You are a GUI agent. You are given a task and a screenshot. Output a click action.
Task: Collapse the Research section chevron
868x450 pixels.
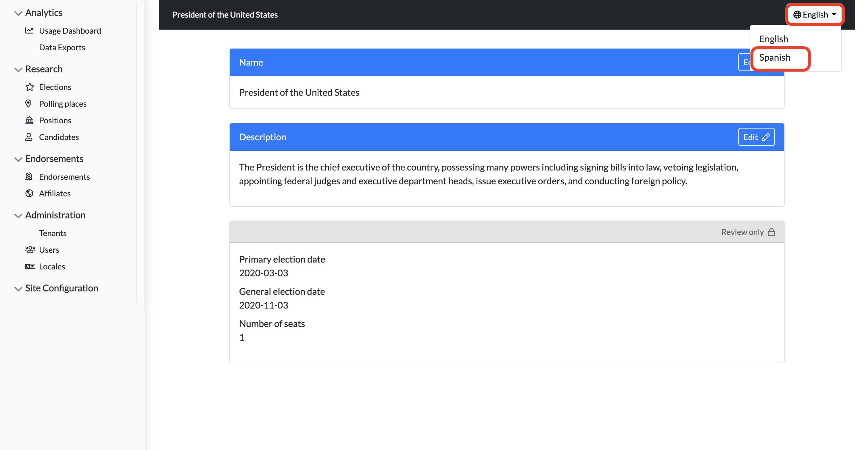pos(18,69)
